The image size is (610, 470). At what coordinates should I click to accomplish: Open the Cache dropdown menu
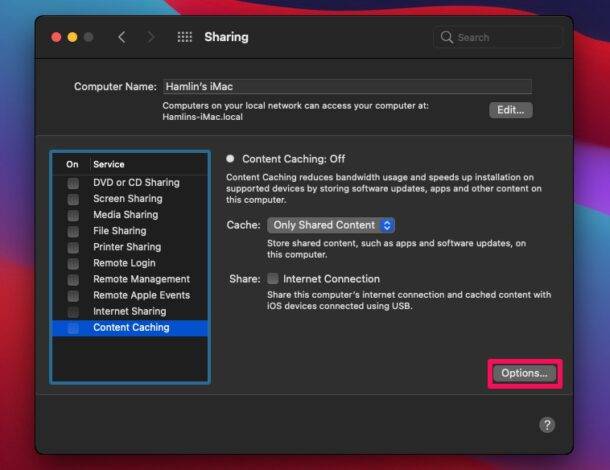coord(331,225)
